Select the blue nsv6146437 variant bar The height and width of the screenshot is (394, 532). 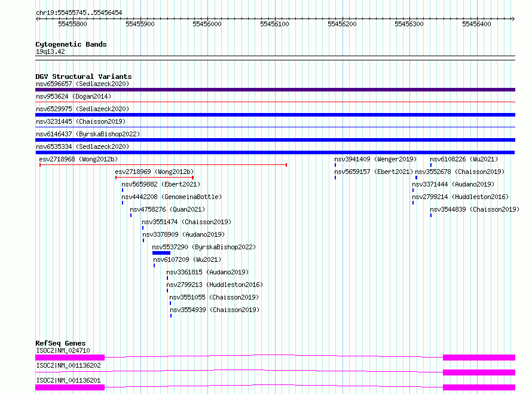click(x=275, y=140)
